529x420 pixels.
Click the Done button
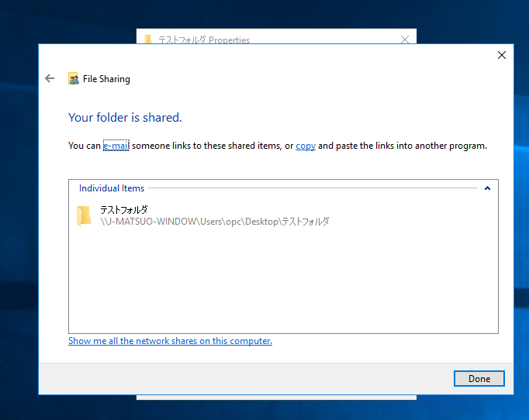pos(479,378)
